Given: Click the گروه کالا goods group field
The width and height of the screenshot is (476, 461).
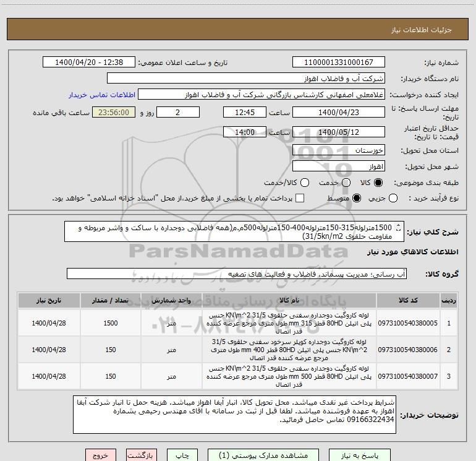Looking at the screenshot, I should coord(237,274).
